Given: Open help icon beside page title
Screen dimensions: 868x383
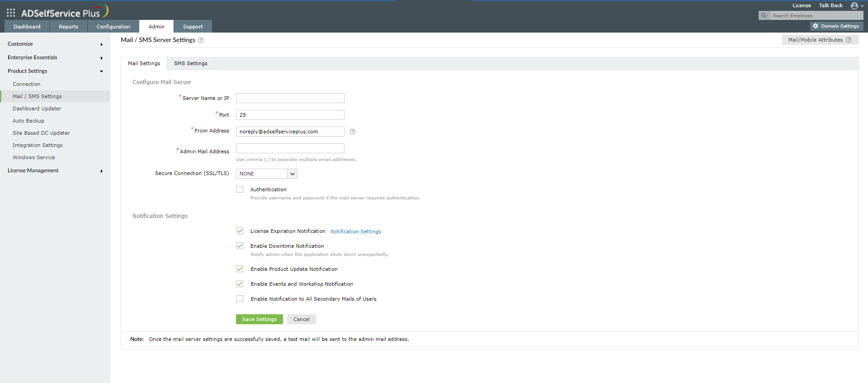Looking at the screenshot, I should 201,40.
